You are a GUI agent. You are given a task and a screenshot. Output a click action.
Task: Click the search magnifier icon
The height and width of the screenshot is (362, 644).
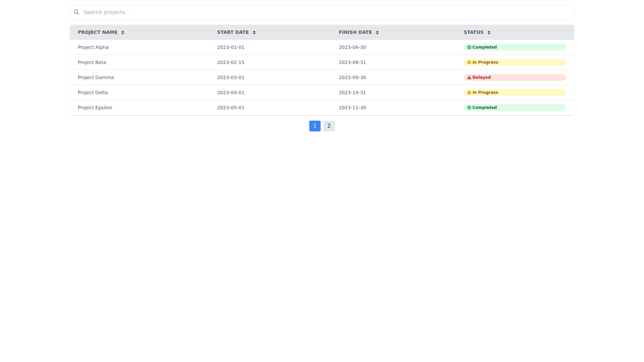pyautogui.click(x=76, y=12)
